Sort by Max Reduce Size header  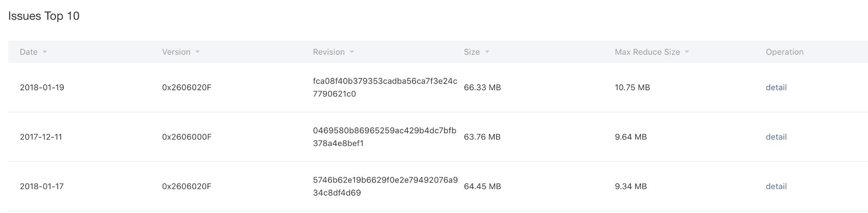pos(647,52)
